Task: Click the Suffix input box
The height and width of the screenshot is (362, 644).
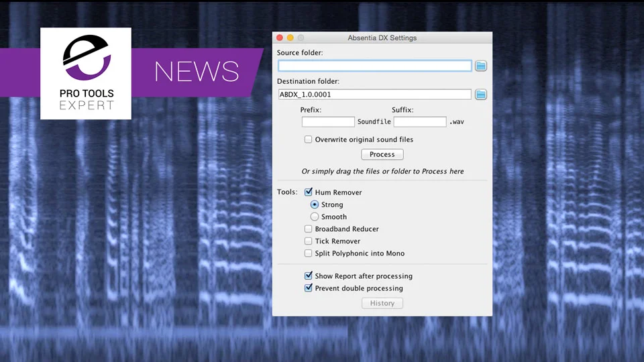Action: pyautogui.click(x=420, y=122)
